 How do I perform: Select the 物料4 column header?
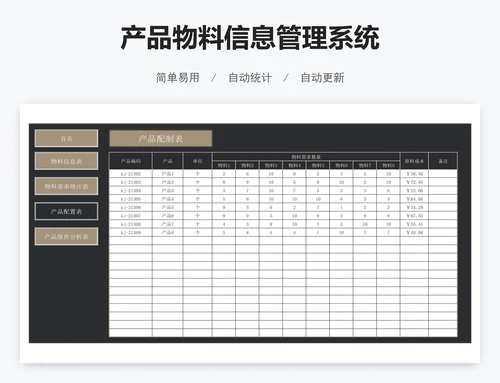coord(294,165)
